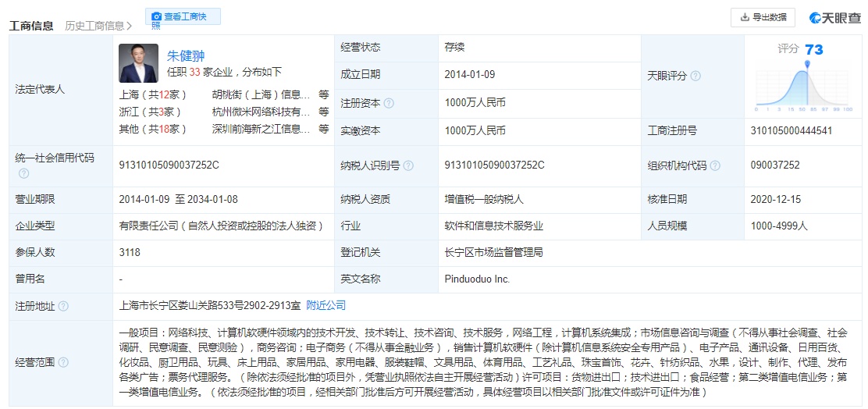Viewport: 868px width, 409px height.
Task: Click the 经营范围 help question icon
Action: pos(64,362)
